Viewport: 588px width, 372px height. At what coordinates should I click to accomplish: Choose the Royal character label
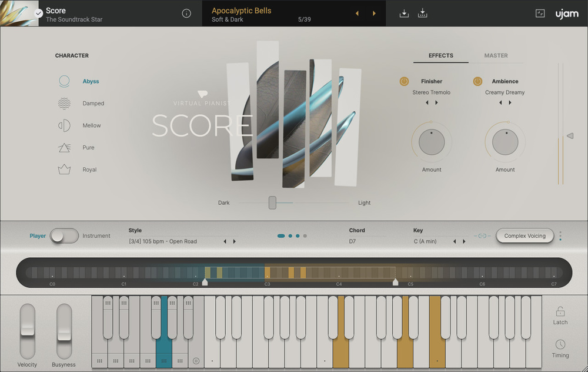(x=89, y=170)
